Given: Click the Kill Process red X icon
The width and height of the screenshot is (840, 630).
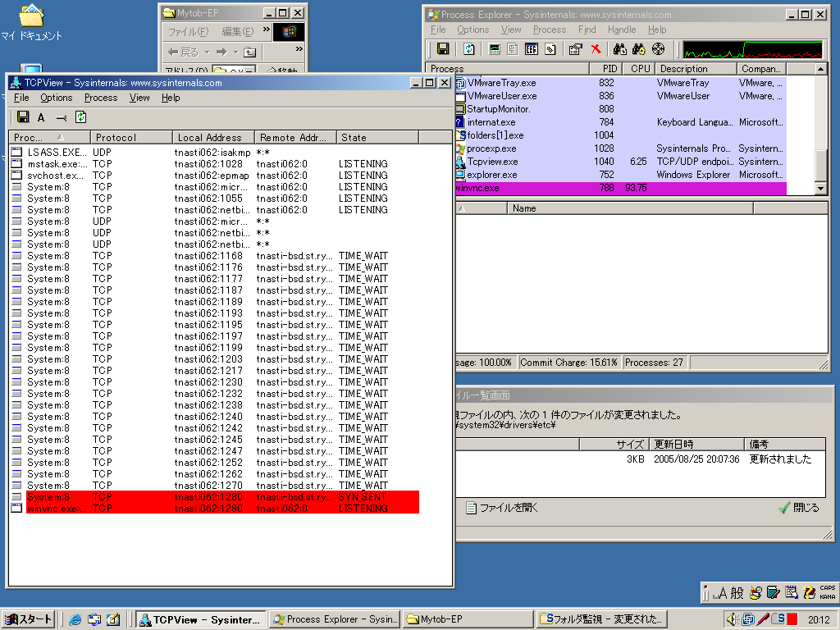Looking at the screenshot, I should tap(596, 49).
